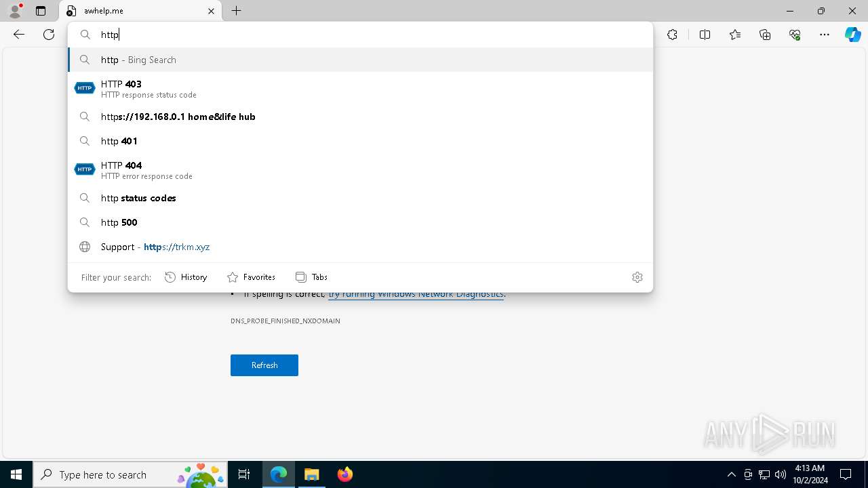The width and height of the screenshot is (868, 488).
Task: Click the network tray icon
Action: click(x=764, y=474)
